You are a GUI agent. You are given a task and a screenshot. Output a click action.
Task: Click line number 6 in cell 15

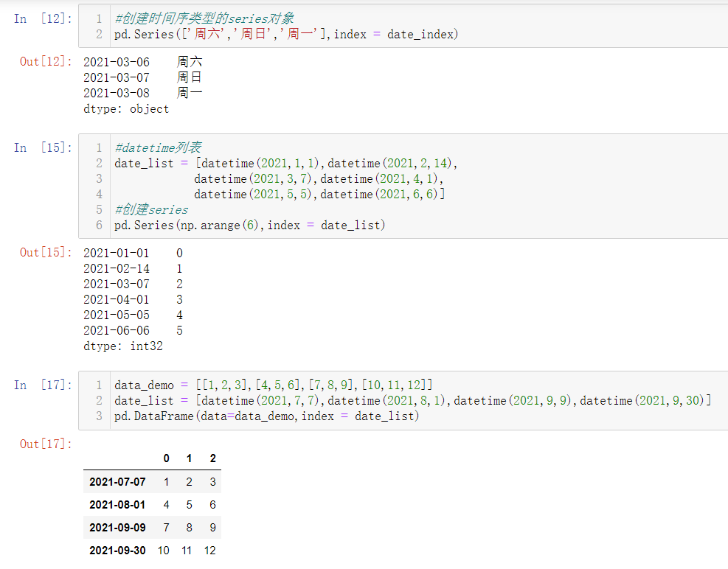tap(99, 225)
